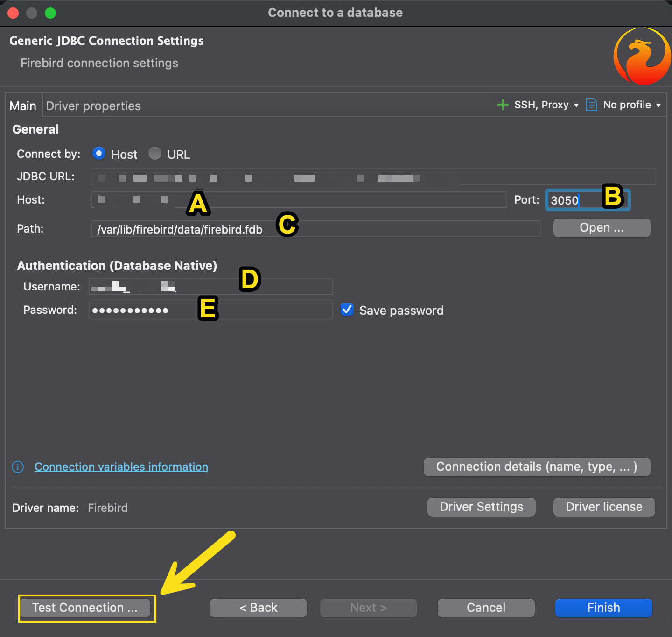Click the green plus icon beside SSH, Proxy
The image size is (672, 637).
[x=503, y=105]
